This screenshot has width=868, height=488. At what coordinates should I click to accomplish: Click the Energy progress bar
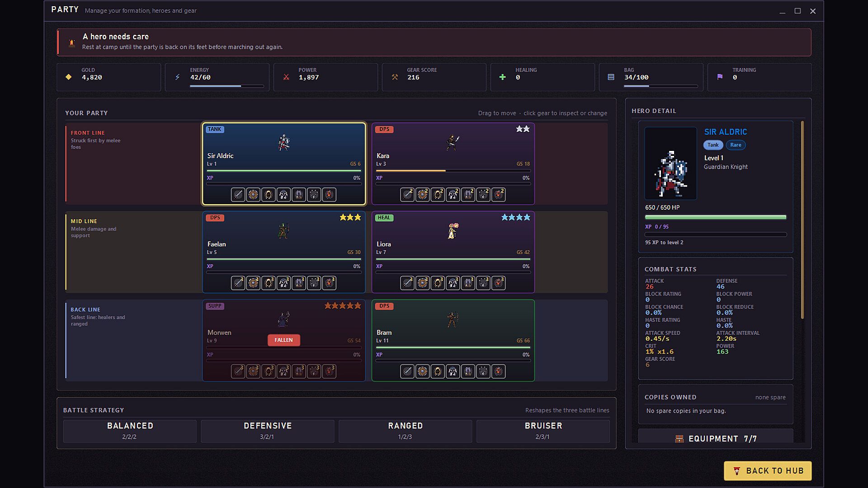pos(227,86)
